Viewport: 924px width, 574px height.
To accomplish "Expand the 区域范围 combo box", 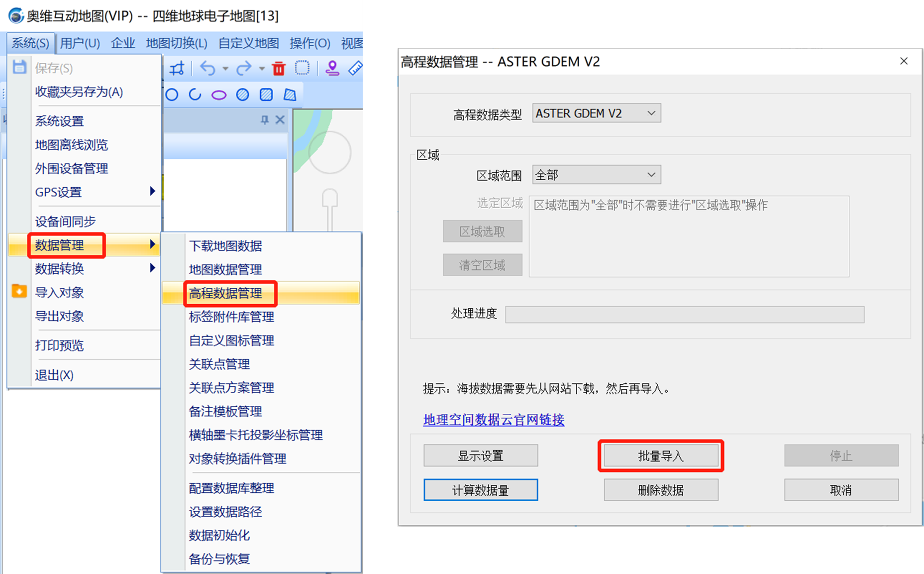I will pos(596,175).
